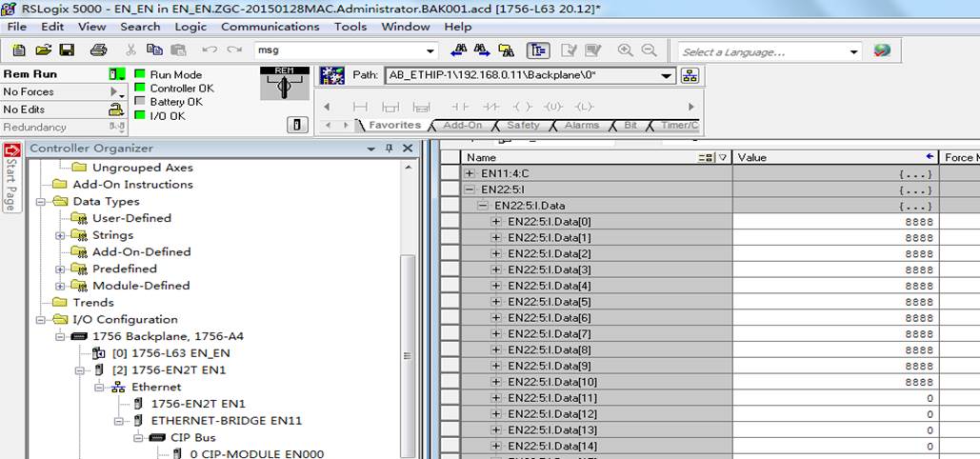The height and width of the screenshot is (459, 980).
Task: Switch to the Bit instruction tab
Action: click(x=630, y=125)
